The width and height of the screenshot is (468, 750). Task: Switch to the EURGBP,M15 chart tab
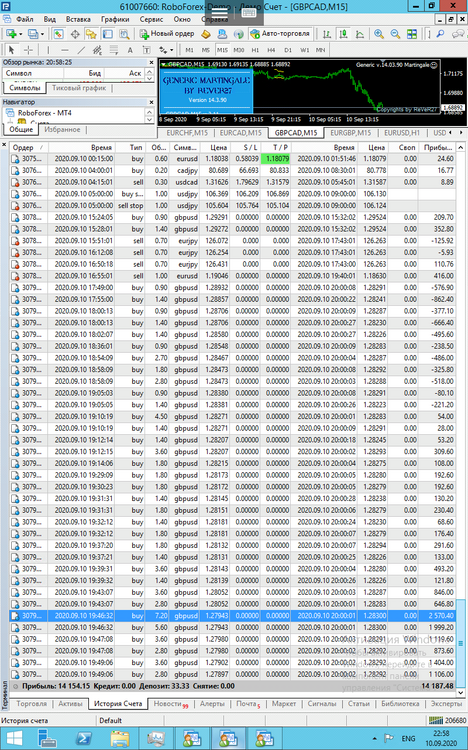(x=351, y=133)
